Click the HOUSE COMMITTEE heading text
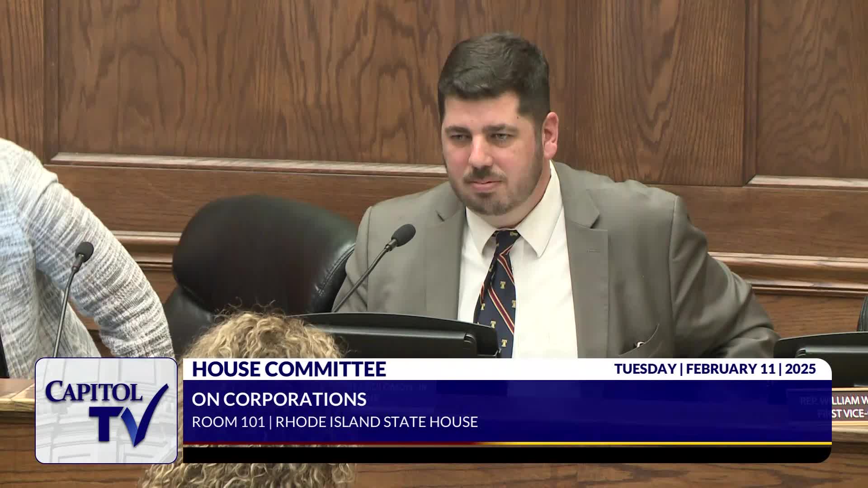The image size is (868, 488). click(289, 369)
